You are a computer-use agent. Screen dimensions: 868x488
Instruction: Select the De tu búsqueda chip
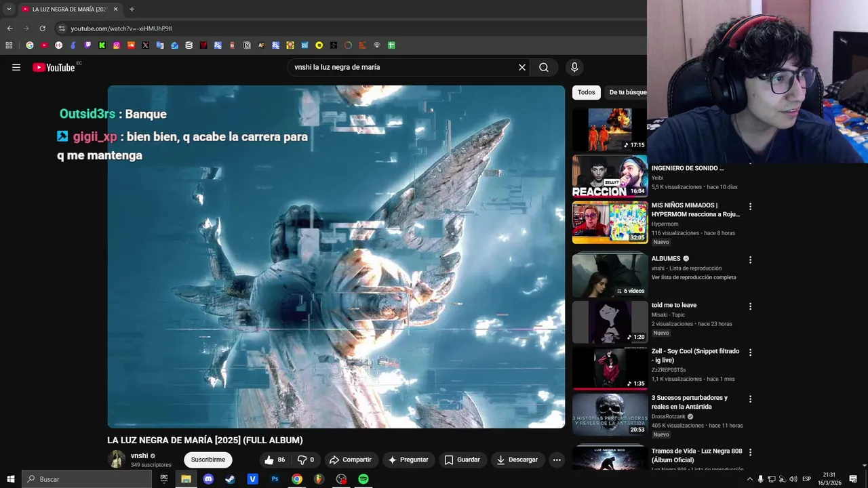[627, 92]
